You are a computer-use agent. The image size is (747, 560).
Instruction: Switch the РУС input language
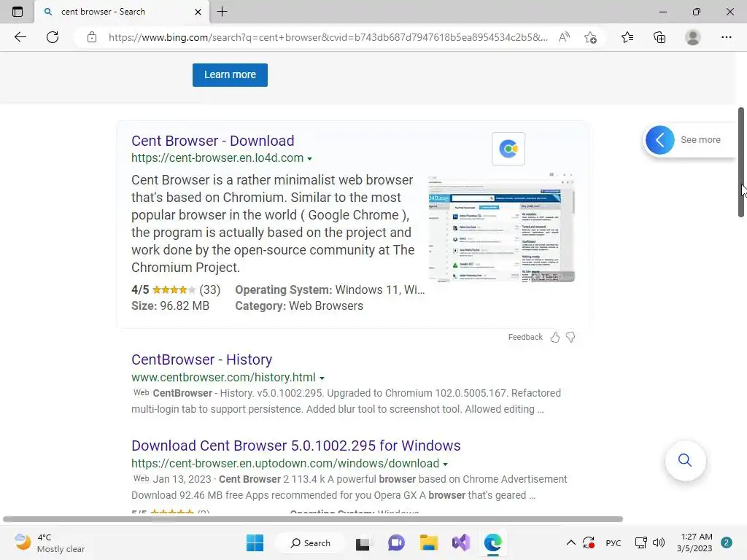613,543
